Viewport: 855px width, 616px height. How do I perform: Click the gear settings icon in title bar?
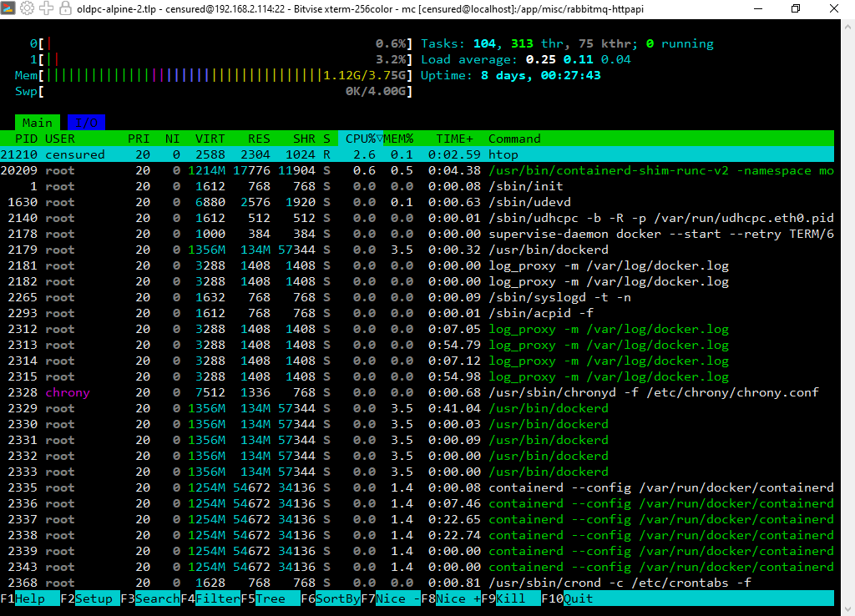tap(28, 8)
